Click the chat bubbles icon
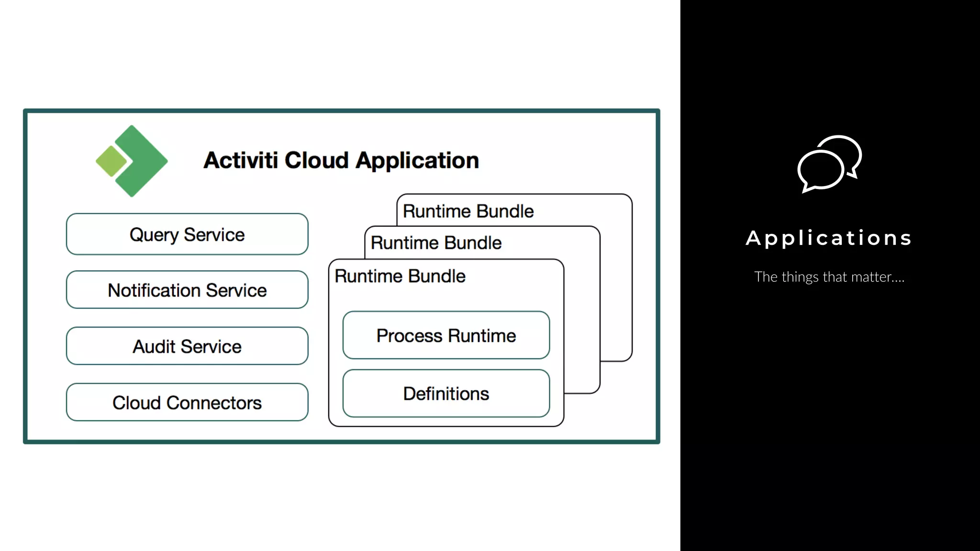Screen dimensions: 980x551 point(829,164)
